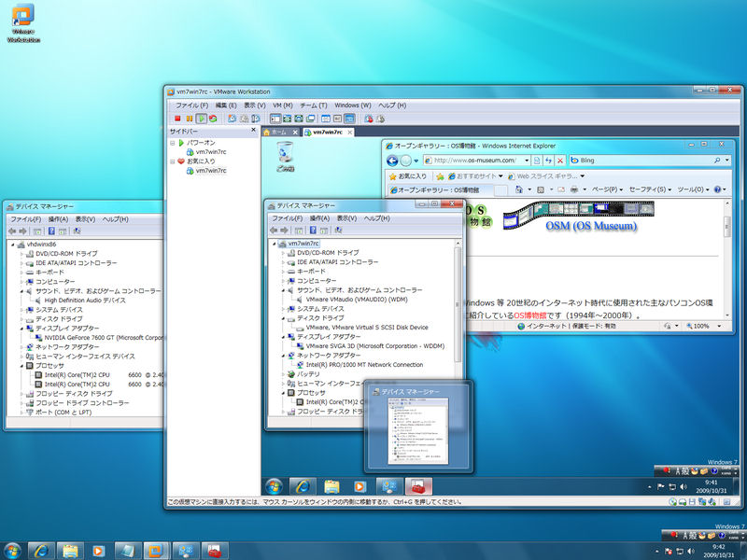Click the green power-on play icon
This screenshot has height=560, width=747.
point(202,119)
